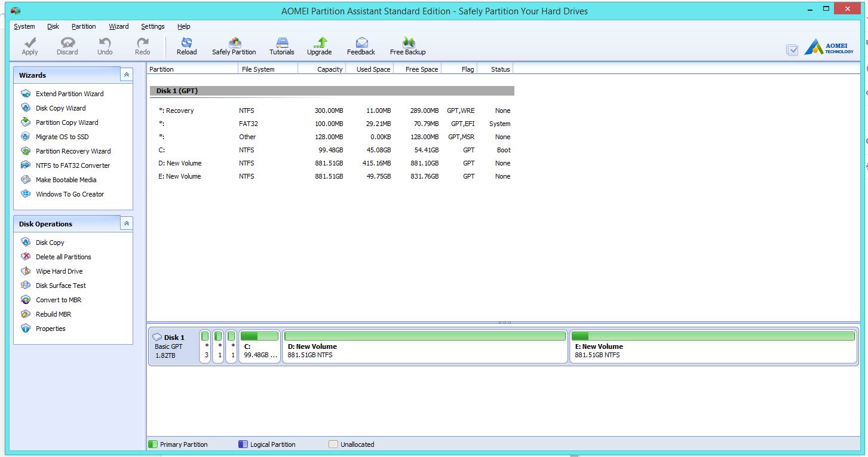This screenshot has width=868, height=457.
Task: Click the Logical Partition blue legend swatch
Action: pos(243,444)
